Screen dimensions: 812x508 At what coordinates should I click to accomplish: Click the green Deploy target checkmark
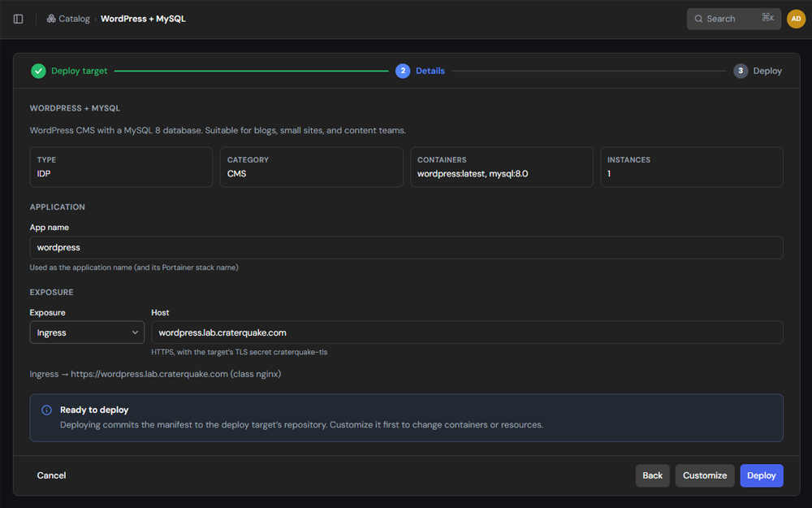click(38, 71)
